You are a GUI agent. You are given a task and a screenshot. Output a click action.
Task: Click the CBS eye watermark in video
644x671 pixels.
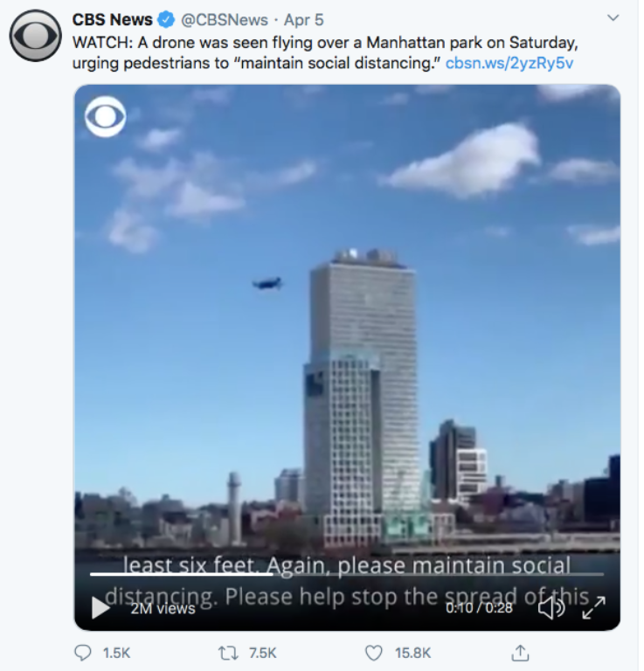(x=105, y=117)
